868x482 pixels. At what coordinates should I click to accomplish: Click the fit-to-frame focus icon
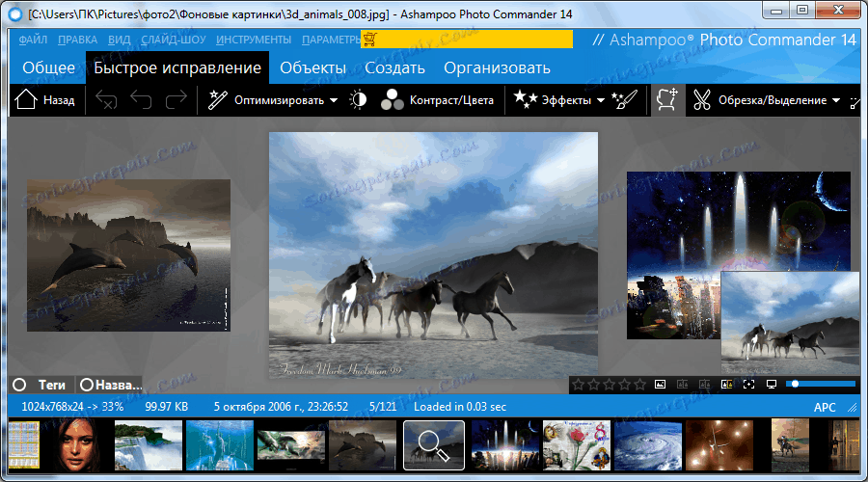click(x=748, y=384)
